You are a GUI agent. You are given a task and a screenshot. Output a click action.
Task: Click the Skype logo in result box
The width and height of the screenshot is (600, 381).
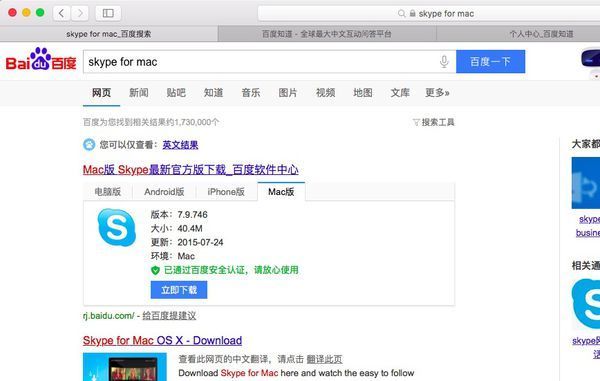116,227
